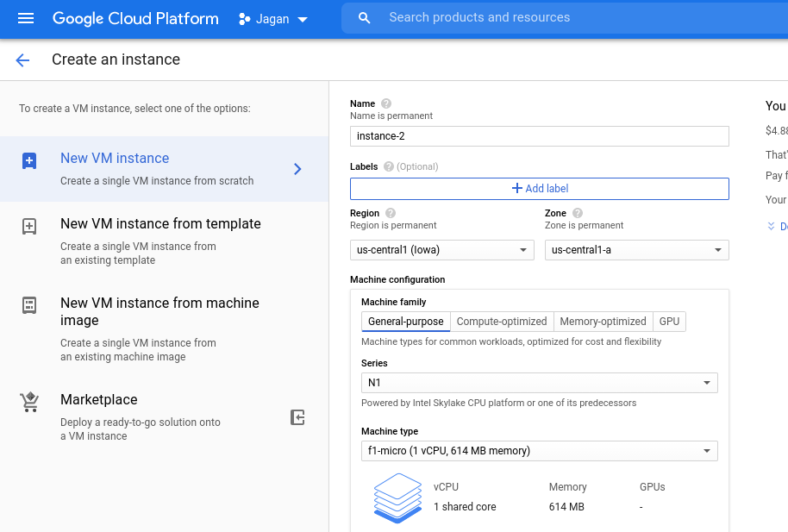
Task: Click the instance-2 name field
Action: 539,136
